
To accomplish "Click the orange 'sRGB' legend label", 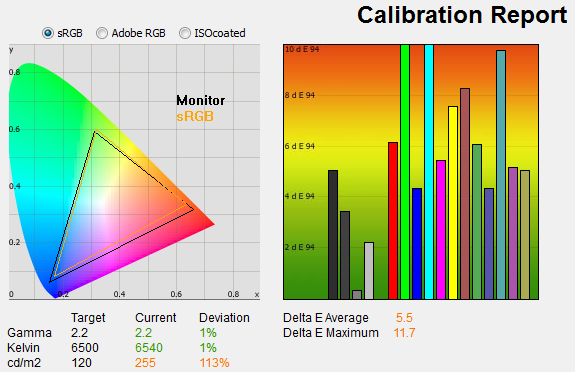I will (x=195, y=117).
